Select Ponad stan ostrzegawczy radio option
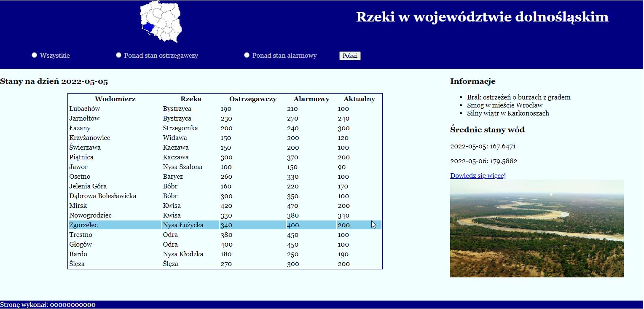644x309 pixels. pyautogui.click(x=119, y=55)
